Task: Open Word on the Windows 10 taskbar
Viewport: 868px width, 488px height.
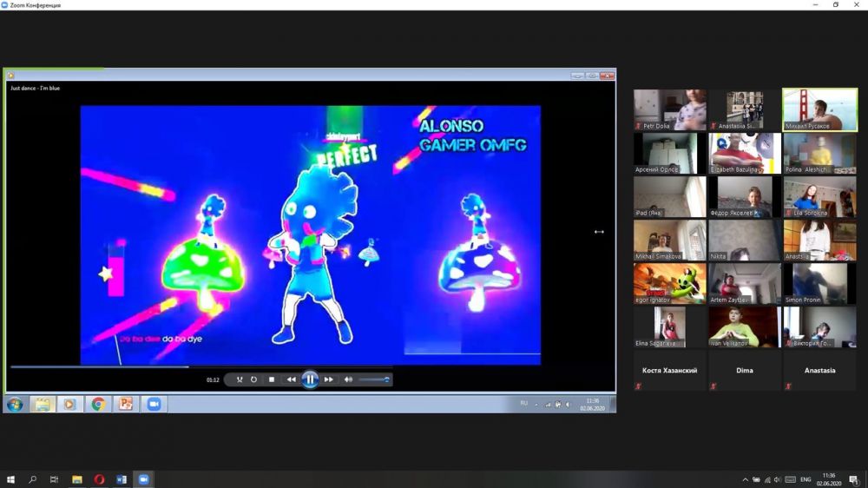Action: pos(122,479)
